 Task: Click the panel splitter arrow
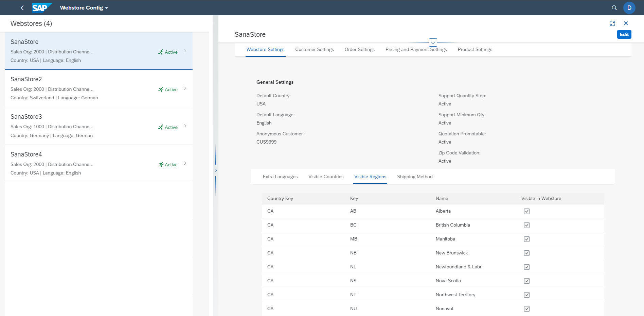click(x=215, y=170)
